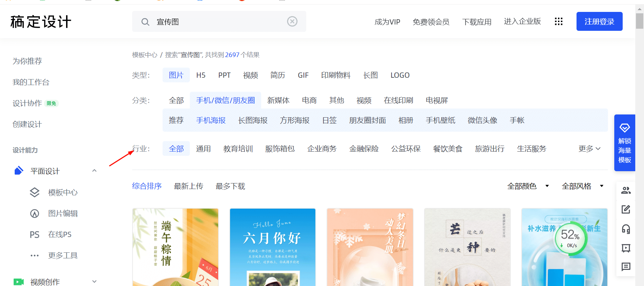This screenshot has width=644, height=286.
Task: Click the presentation screen icon on right
Action: pos(626,248)
